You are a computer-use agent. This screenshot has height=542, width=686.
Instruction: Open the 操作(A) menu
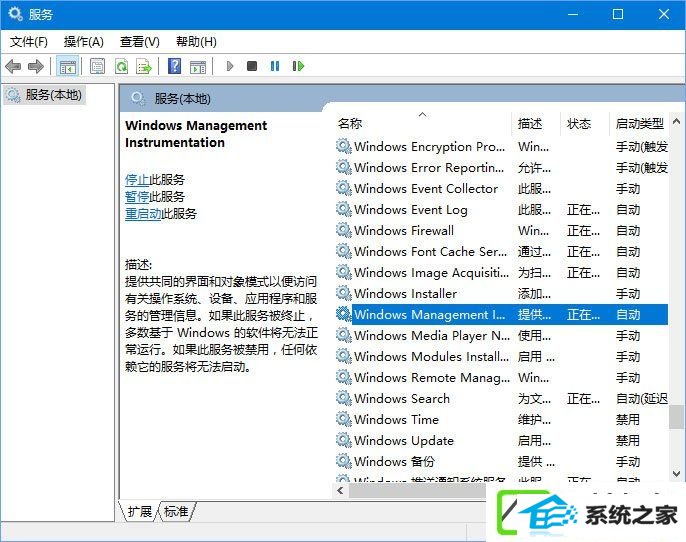click(84, 42)
